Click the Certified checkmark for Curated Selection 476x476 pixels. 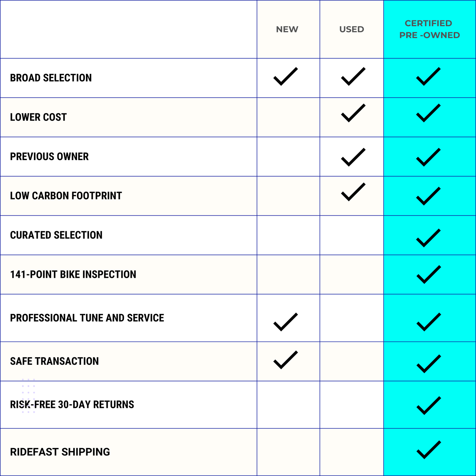(428, 238)
